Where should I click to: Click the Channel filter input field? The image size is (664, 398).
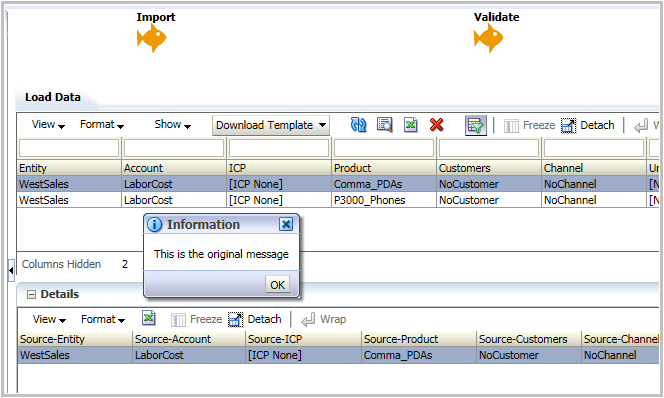click(x=594, y=148)
